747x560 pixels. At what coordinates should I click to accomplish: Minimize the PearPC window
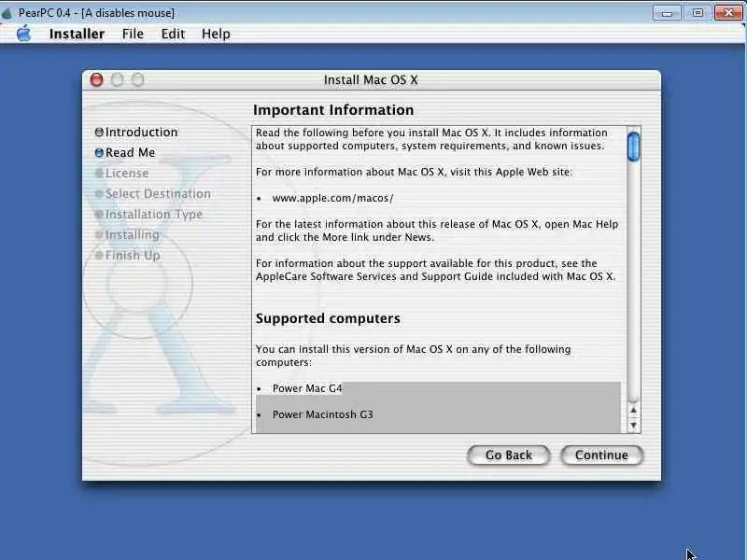667,13
